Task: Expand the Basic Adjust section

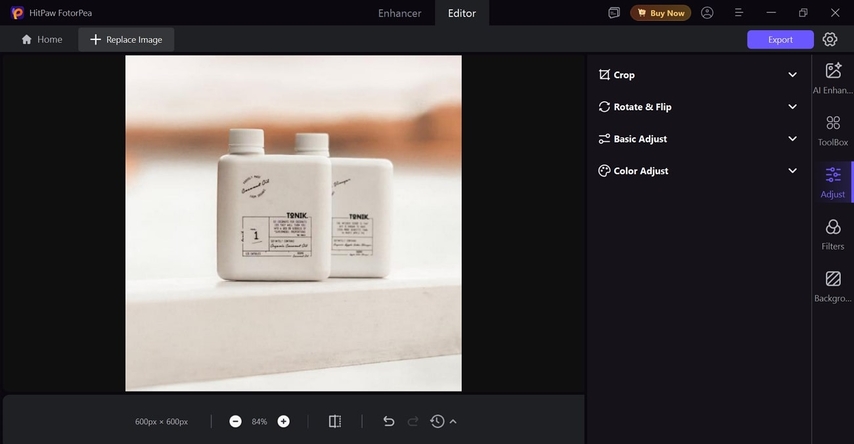Action: [698, 139]
